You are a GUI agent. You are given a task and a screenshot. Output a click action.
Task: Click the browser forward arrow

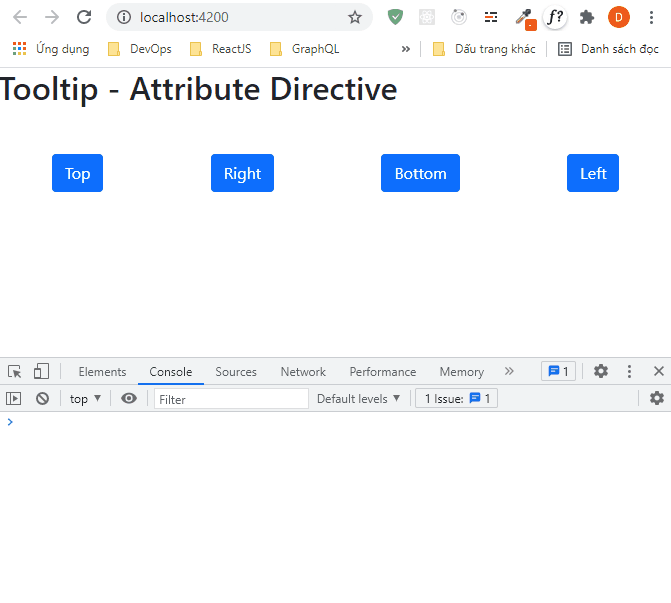click(x=52, y=17)
